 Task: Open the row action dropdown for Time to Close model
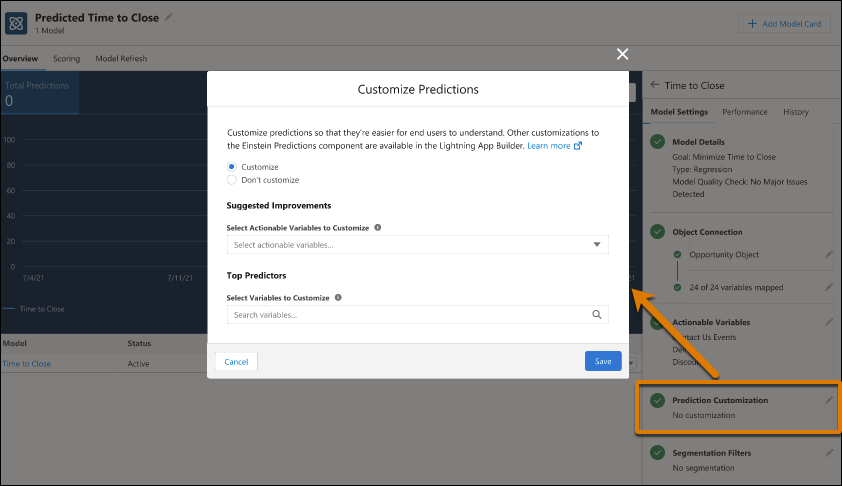[631, 364]
